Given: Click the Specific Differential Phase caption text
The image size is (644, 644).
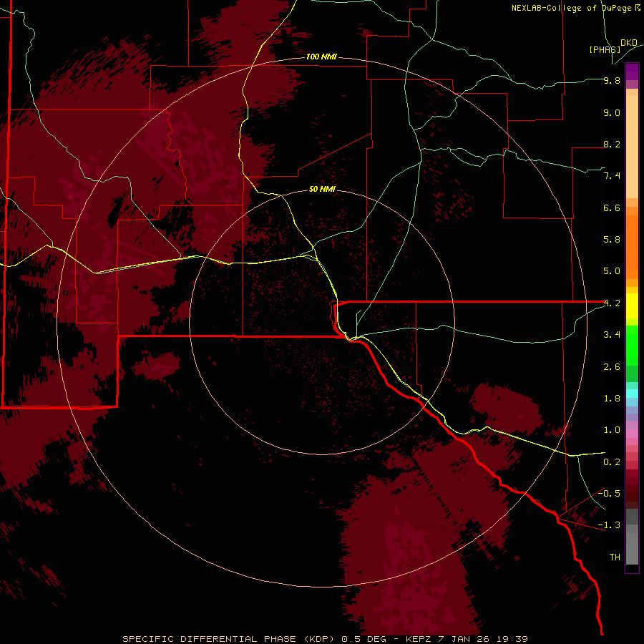Looking at the screenshot, I should pos(325,639).
